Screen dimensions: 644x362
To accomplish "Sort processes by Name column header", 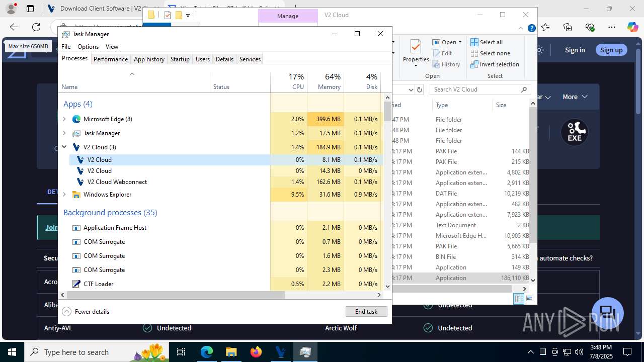I will coord(134,82).
